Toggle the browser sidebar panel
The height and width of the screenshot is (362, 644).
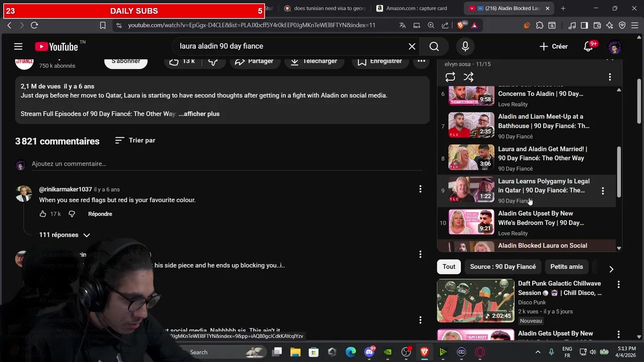(x=584, y=25)
